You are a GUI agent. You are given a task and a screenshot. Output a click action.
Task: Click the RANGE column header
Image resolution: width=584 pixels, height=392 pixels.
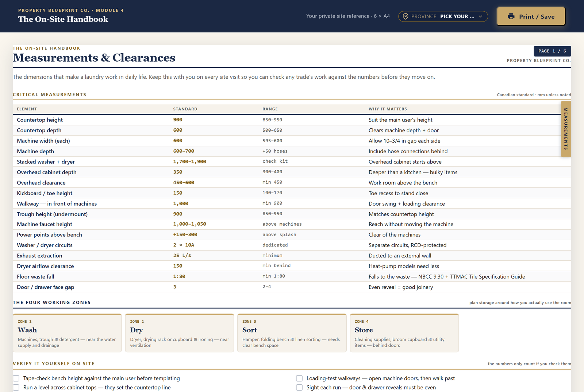point(270,109)
